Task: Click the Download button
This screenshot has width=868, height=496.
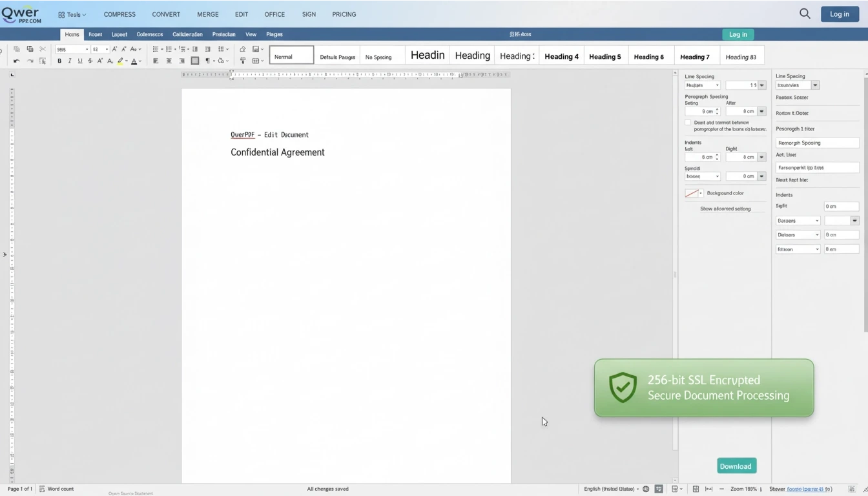Action: (736, 466)
